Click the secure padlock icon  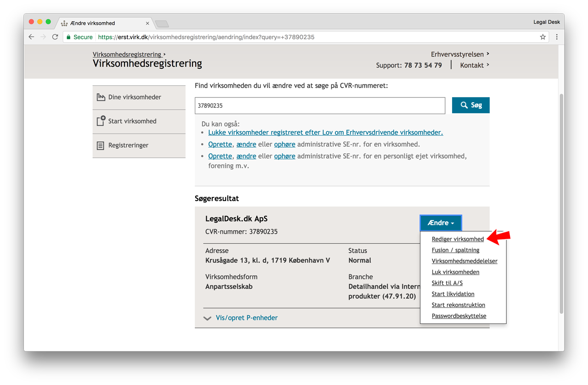(68, 37)
